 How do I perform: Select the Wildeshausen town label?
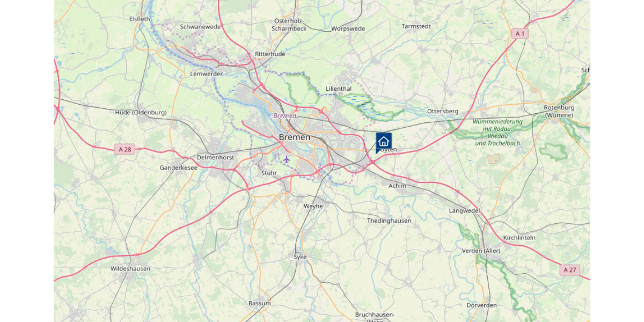click(130, 268)
